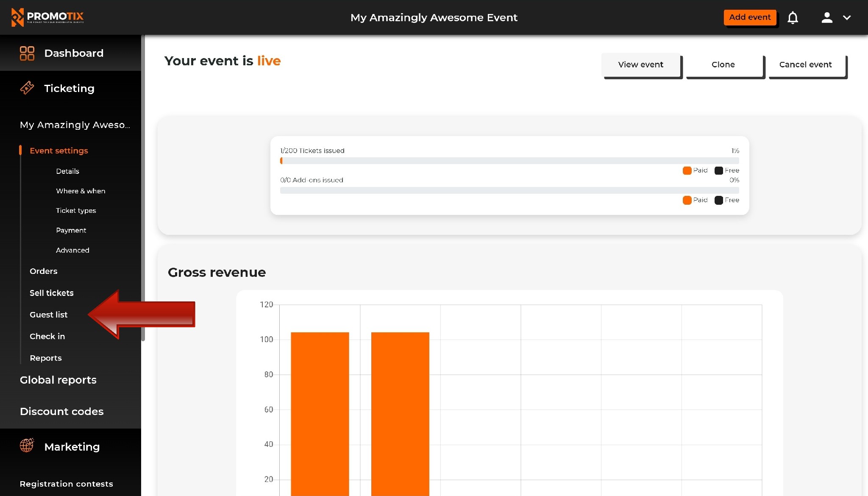
Task: Open Registration contests
Action: (66, 484)
